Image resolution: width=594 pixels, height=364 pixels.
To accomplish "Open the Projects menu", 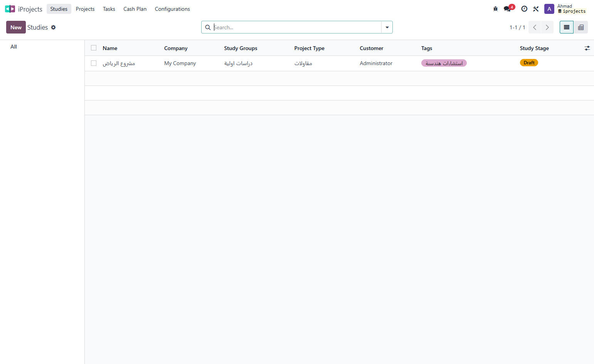I will point(85,9).
